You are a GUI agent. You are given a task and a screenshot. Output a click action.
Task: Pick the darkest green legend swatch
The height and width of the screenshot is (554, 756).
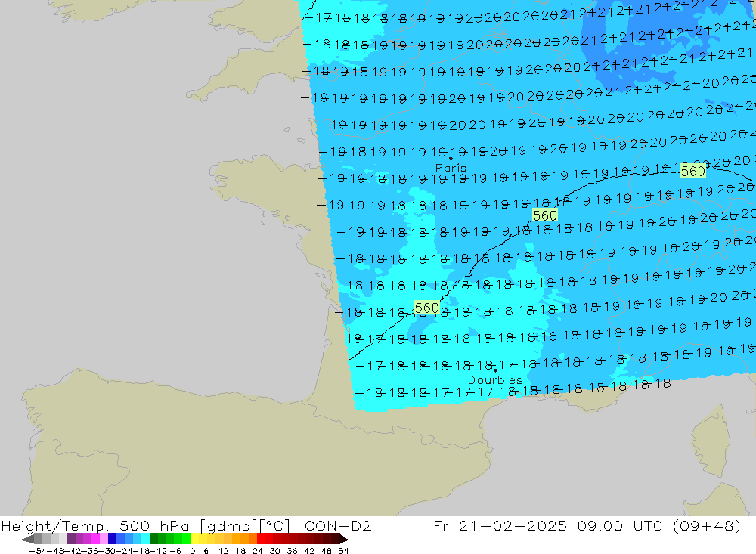coord(153,539)
